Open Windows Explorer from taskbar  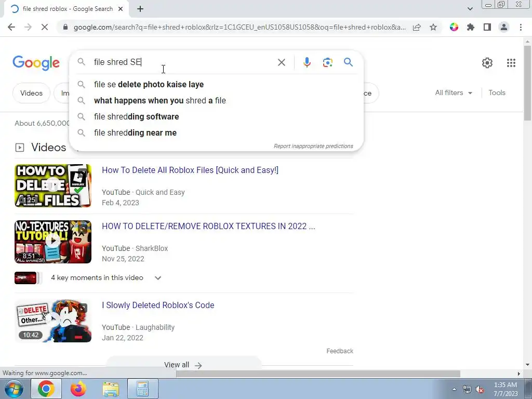[111, 389]
